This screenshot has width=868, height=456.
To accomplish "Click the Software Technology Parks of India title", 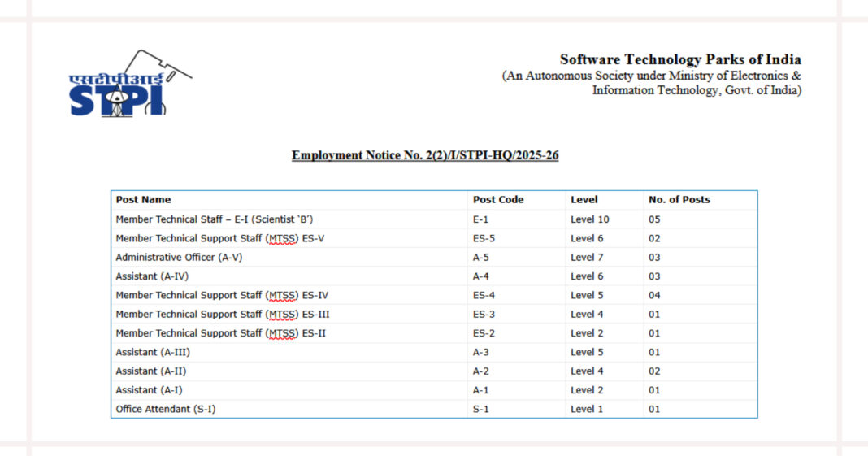I will click(680, 59).
